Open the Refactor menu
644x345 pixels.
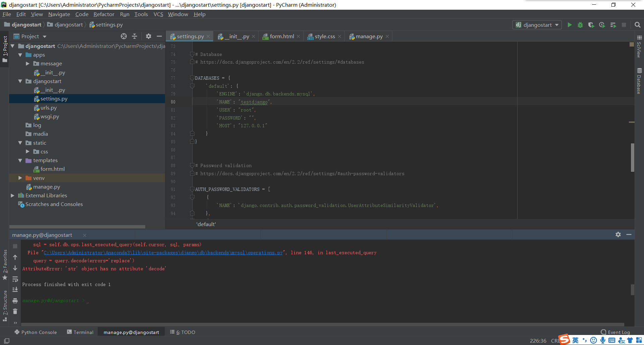pyautogui.click(x=104, y=14)
